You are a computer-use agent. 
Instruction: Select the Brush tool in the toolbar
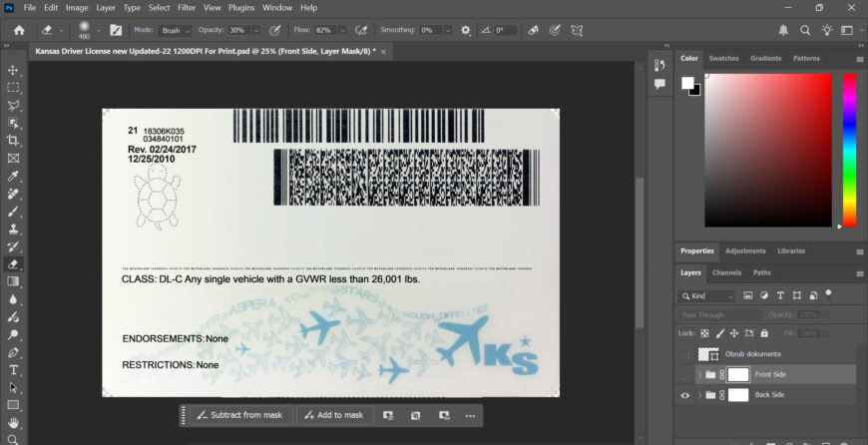(x=13, y=212)
